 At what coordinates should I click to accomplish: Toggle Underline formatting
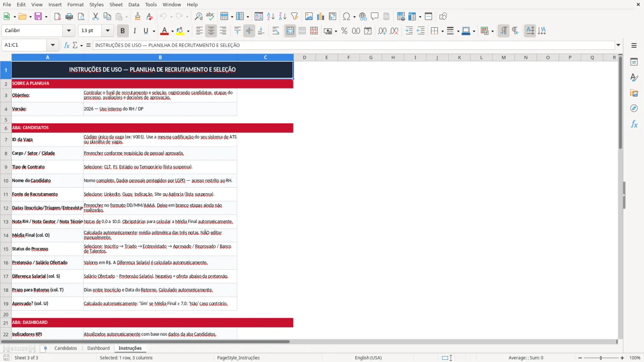click(x=145, y=31)
